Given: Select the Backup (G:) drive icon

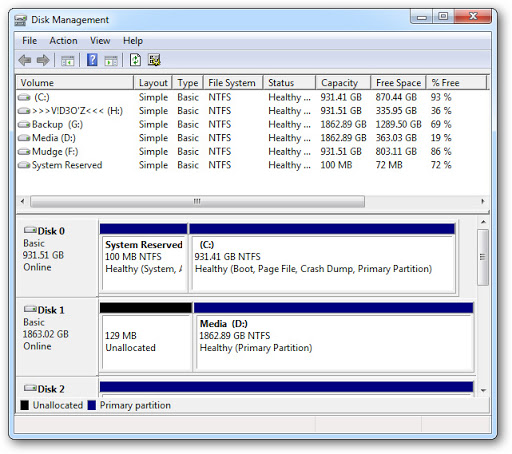Looking at the screenshot, I should click(24, 125).
